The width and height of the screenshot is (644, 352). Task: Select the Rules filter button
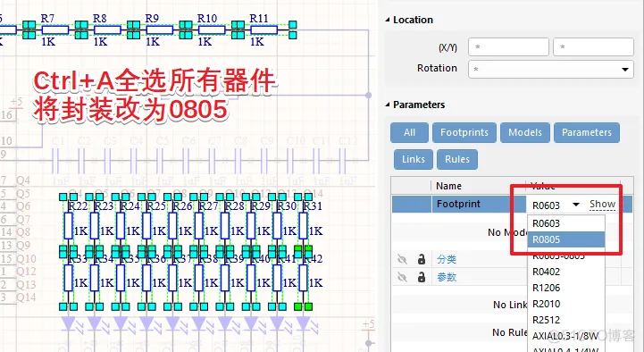tap(457, 159)
